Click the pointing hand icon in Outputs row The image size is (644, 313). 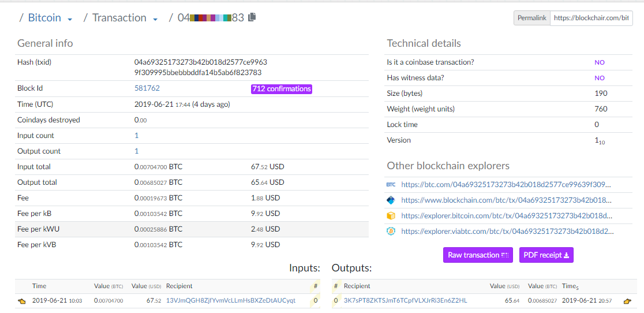pyautogui.click(x=627, y=301)
